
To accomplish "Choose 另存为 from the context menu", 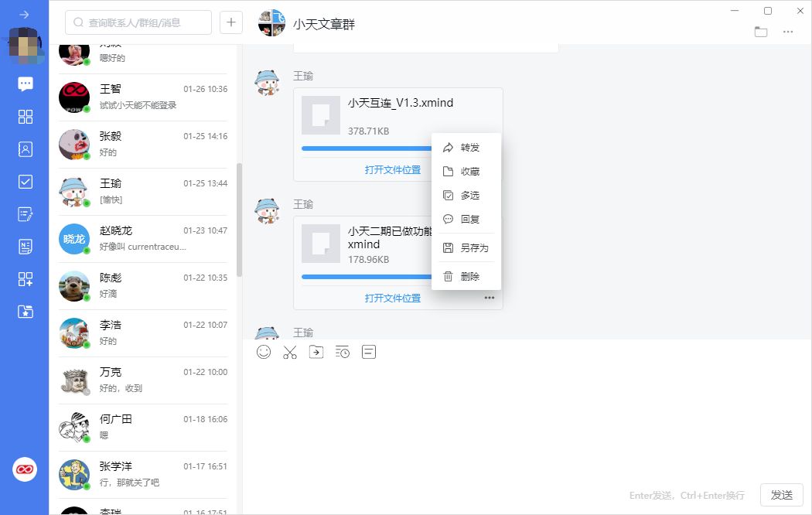I will click(474, 248).
